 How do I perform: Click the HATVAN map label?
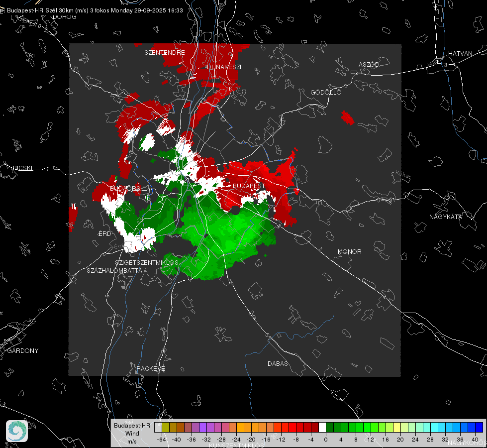point(460,53)
